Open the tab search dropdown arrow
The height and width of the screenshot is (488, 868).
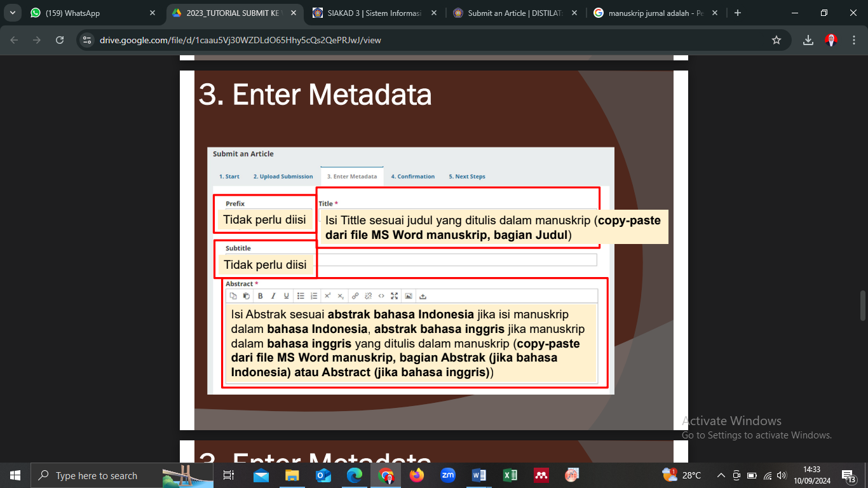(x=12, y=13)
